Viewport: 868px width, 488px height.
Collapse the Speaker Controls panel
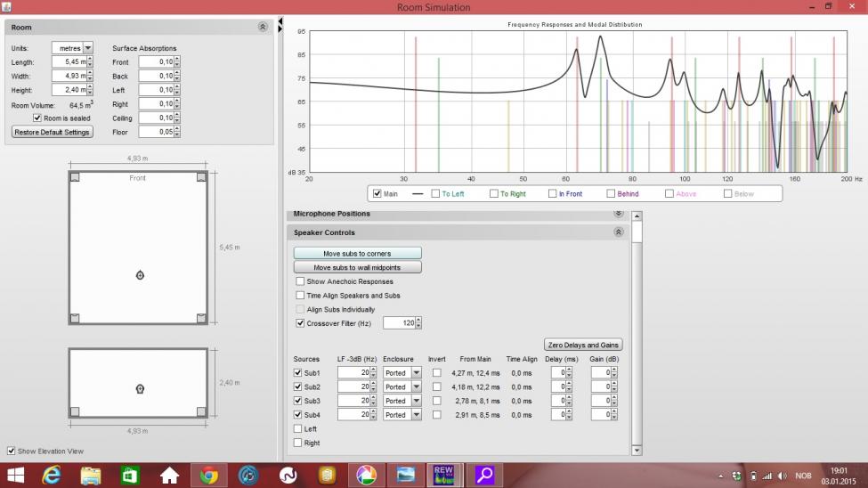619,232
